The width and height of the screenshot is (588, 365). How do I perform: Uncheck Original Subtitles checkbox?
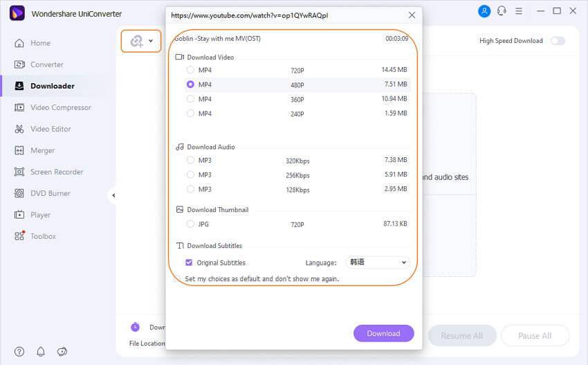[189, 263]
